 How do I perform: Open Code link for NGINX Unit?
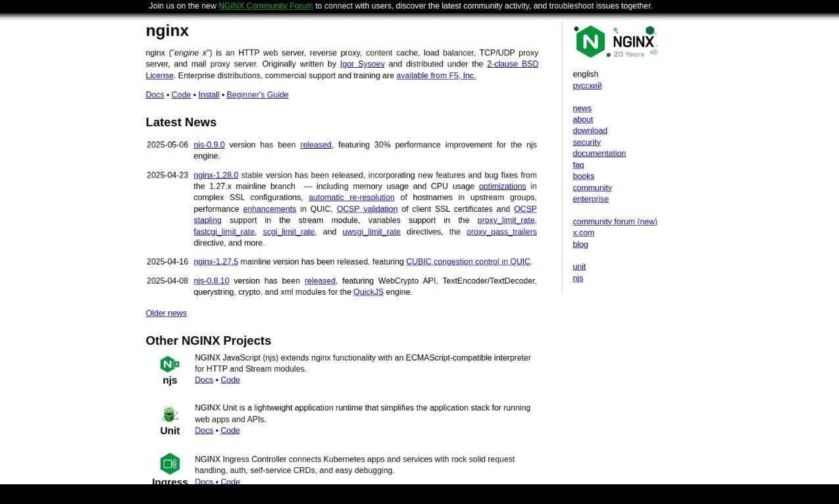[230, 431]
